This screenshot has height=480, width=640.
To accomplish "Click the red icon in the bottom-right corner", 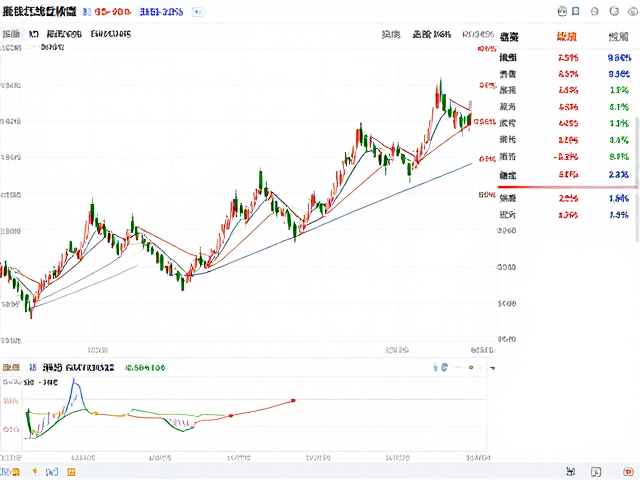I will point(628,472).
